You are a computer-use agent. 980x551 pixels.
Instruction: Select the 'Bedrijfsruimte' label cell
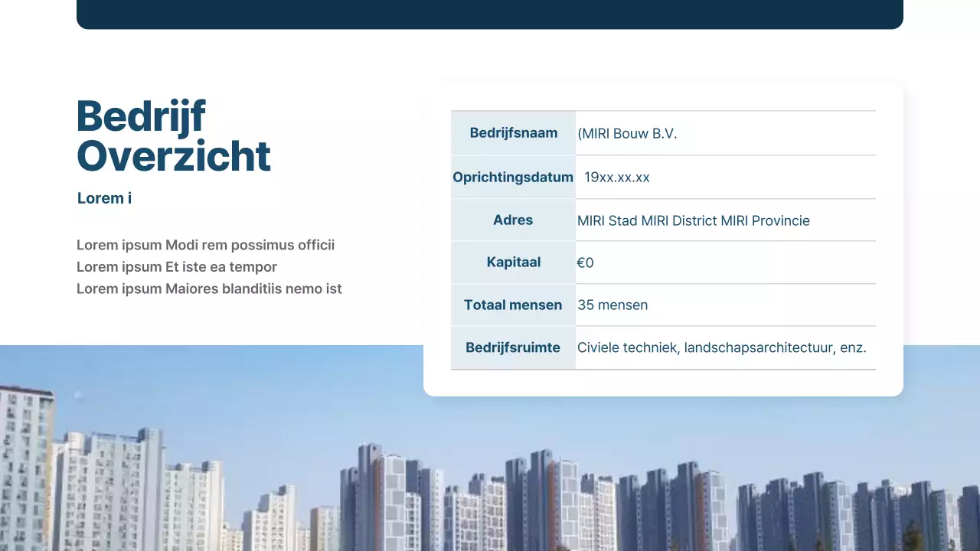coord(513,348)
